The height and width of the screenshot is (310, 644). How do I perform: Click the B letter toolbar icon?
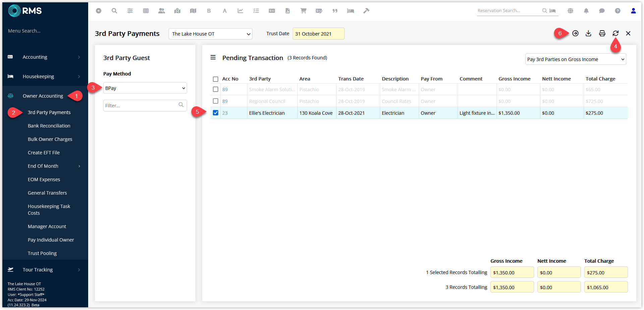209,11
